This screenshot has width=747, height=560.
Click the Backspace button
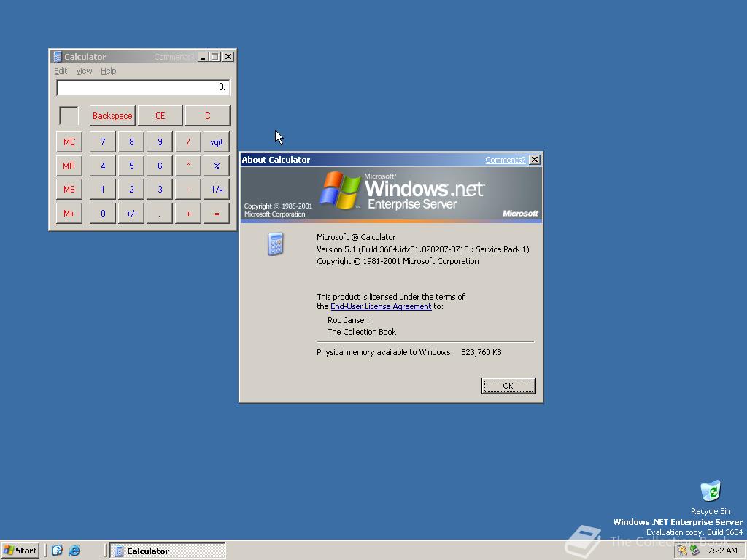112,116
